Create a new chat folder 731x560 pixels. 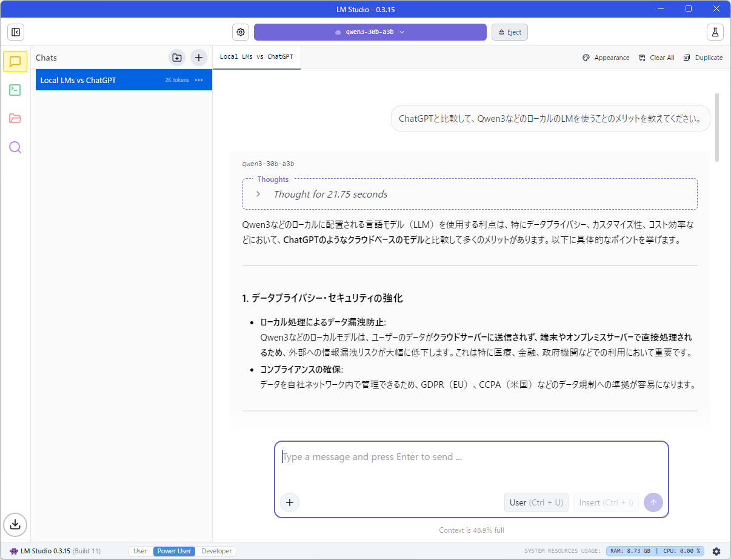[x=177, y=58]
